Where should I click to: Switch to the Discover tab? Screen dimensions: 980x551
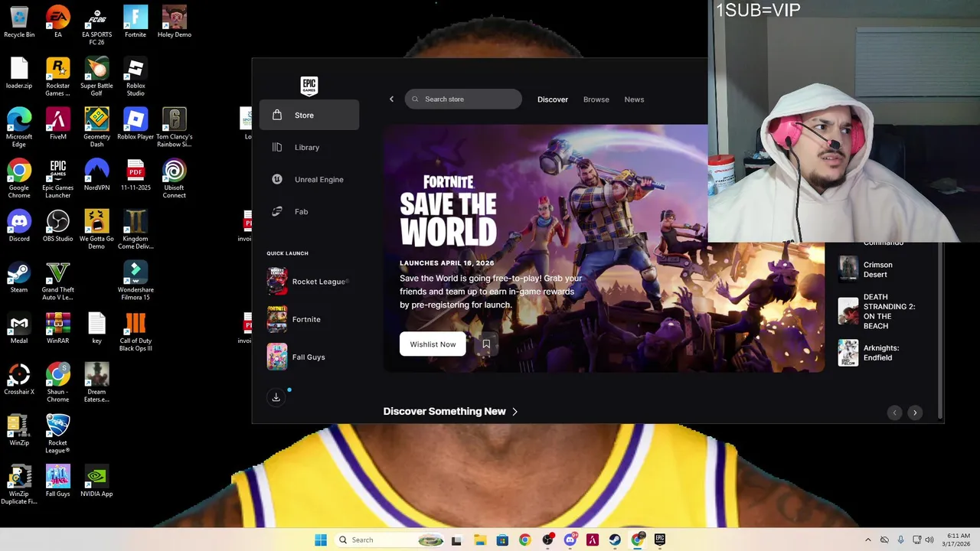(x=553, y=99)
